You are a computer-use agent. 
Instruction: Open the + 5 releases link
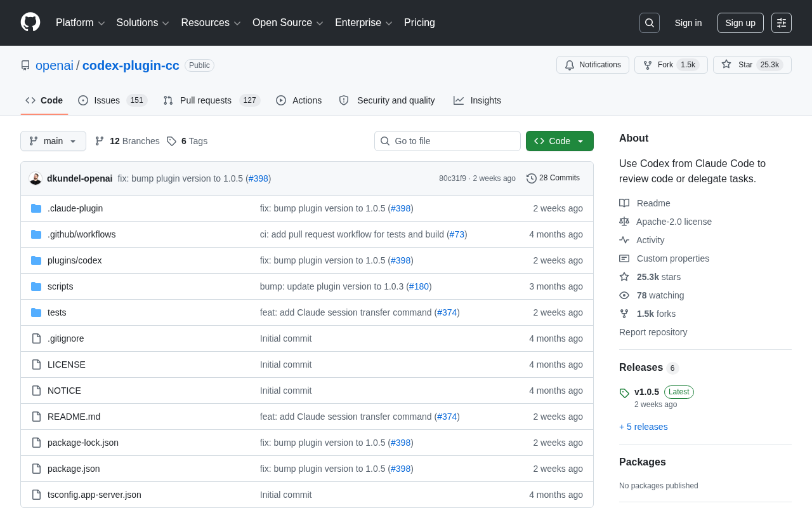pyautogui.click(x=643, y=427)
